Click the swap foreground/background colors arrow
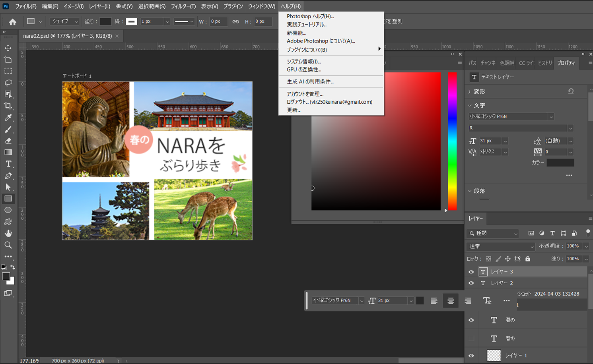593x364 pixels. [13, 267]
